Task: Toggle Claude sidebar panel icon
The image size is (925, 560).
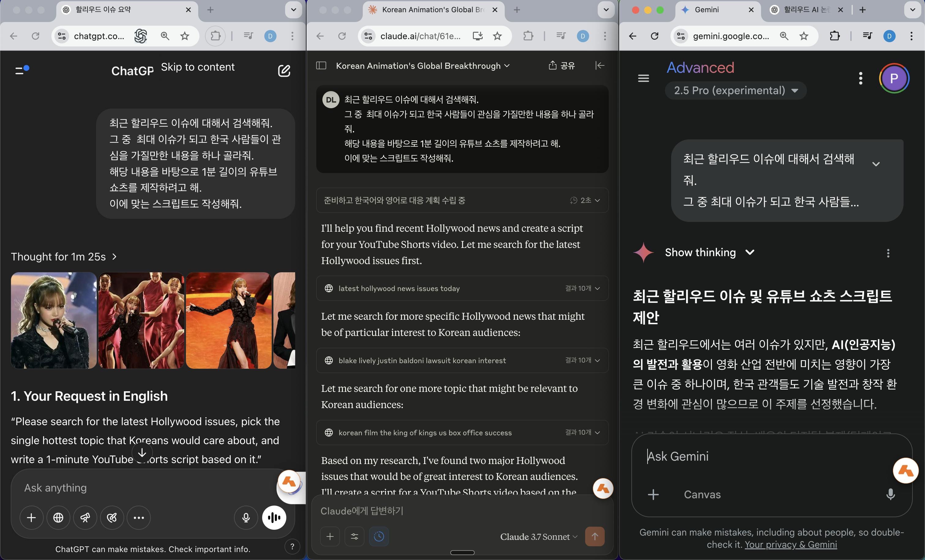Action: point(321,65)
